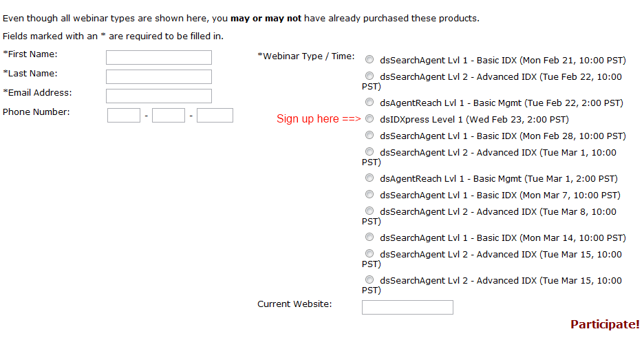
Task: Select the final webinar radio above Current Website
Action: 369,279
